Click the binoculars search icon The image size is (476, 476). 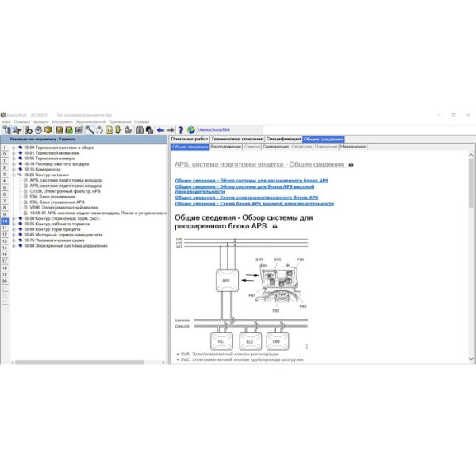140,129
